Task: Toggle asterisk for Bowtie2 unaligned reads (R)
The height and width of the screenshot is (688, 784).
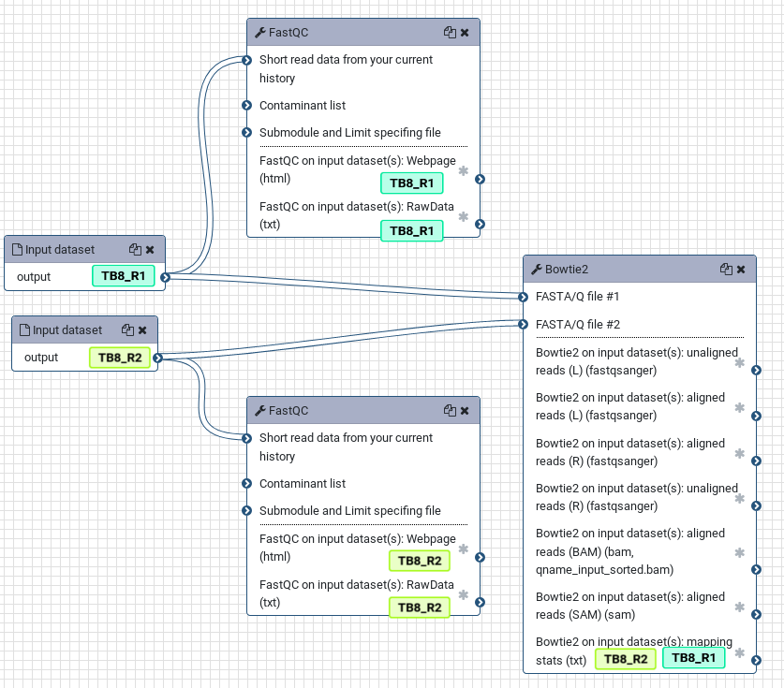Action: pos(740,498)
